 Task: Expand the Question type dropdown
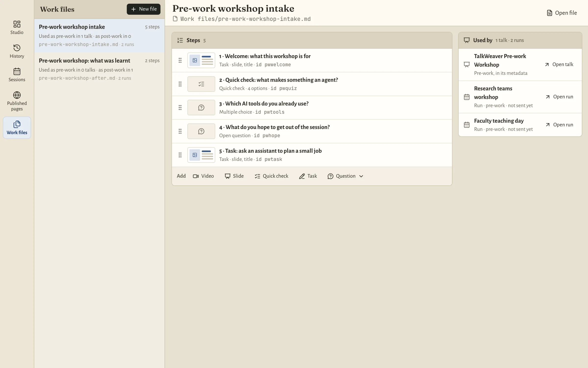(345, 176)
